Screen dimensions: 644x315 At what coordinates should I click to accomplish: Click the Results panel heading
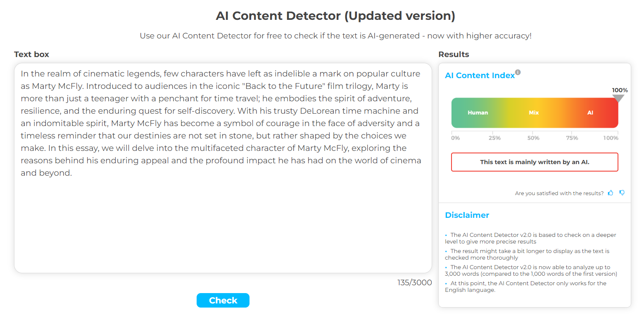click(x=454, y=55)
